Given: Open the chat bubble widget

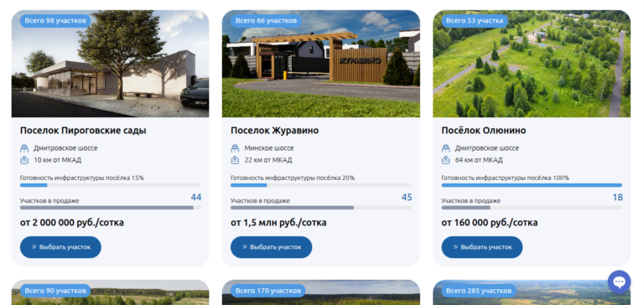Looking at the screenshot, I should [x=619, y=282].
